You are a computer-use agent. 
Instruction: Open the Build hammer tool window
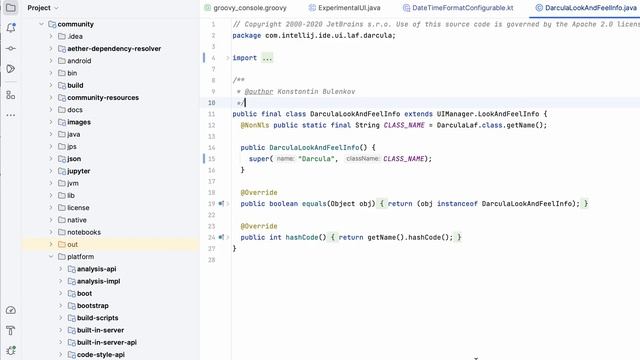pyautogui.click(x=11, y=330)
